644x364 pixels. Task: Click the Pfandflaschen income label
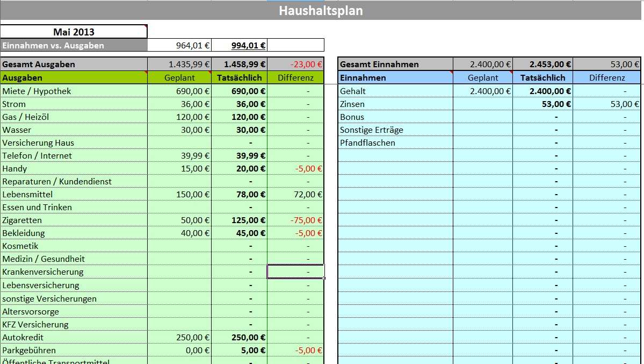(395, 143)
